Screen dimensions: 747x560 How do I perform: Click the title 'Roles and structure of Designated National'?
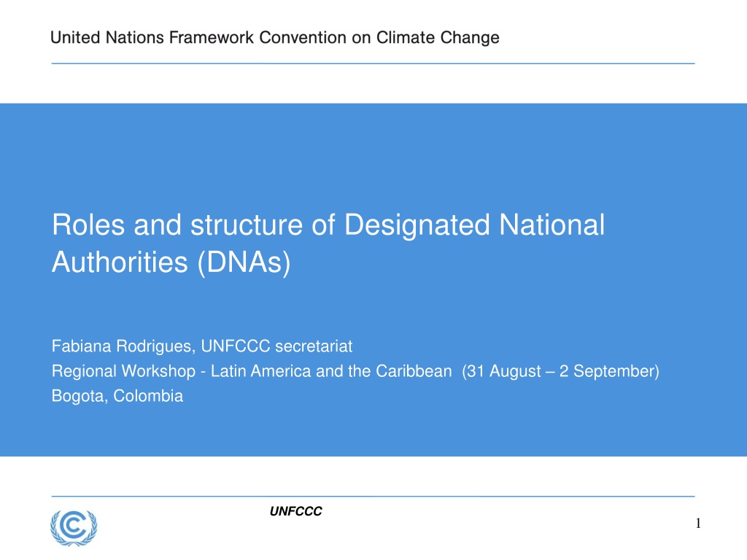click(328, 225)
